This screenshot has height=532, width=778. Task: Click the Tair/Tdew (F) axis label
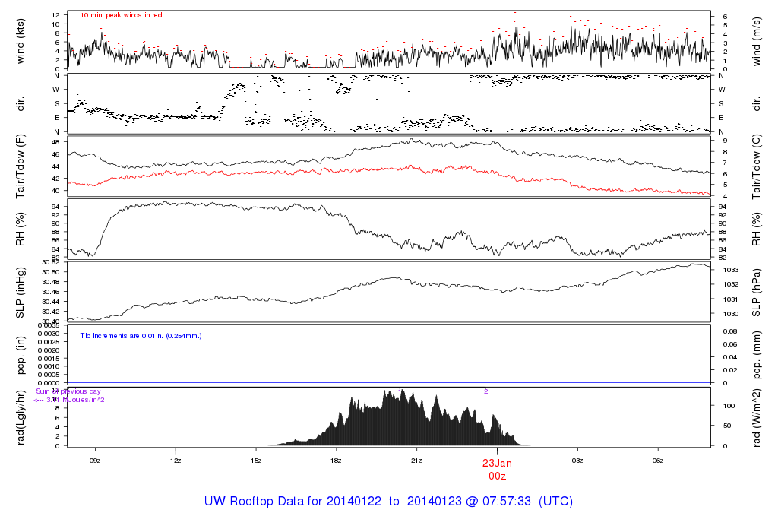pyautogui.click(x=21, y=166)
